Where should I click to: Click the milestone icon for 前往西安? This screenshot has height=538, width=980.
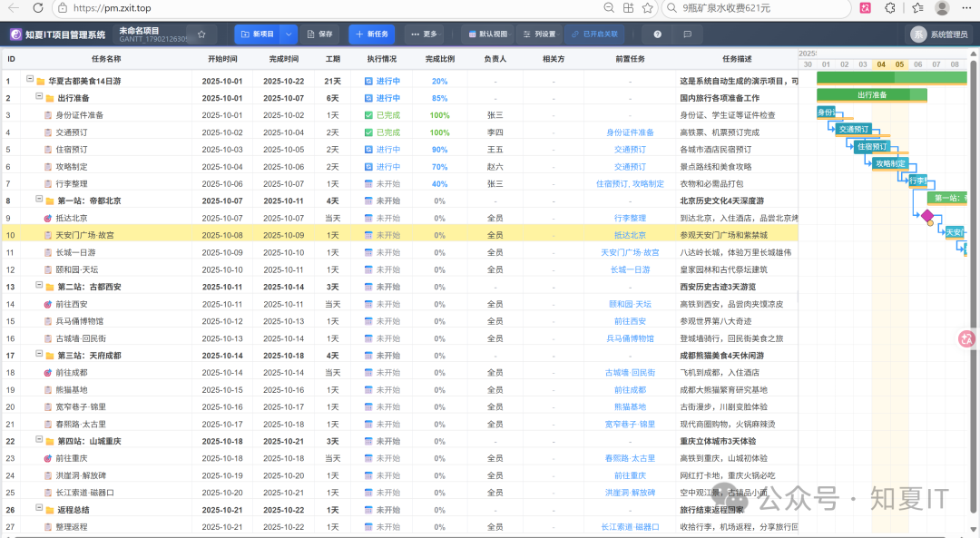click(x=48, y=304)
